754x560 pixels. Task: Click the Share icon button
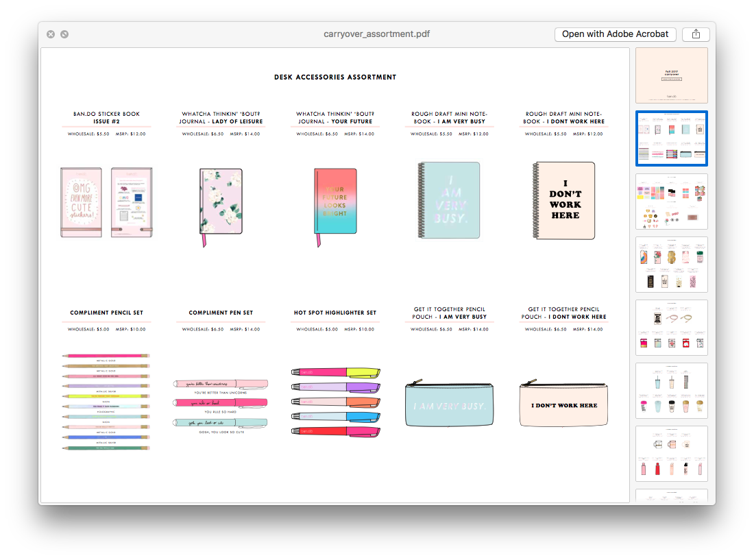696,34
